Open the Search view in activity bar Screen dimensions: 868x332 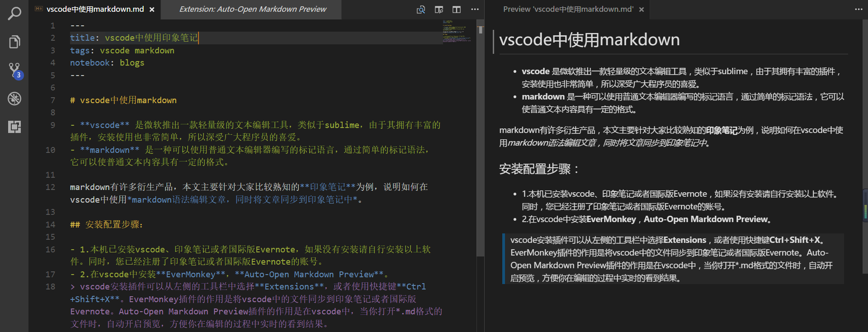tap(14, 14)
